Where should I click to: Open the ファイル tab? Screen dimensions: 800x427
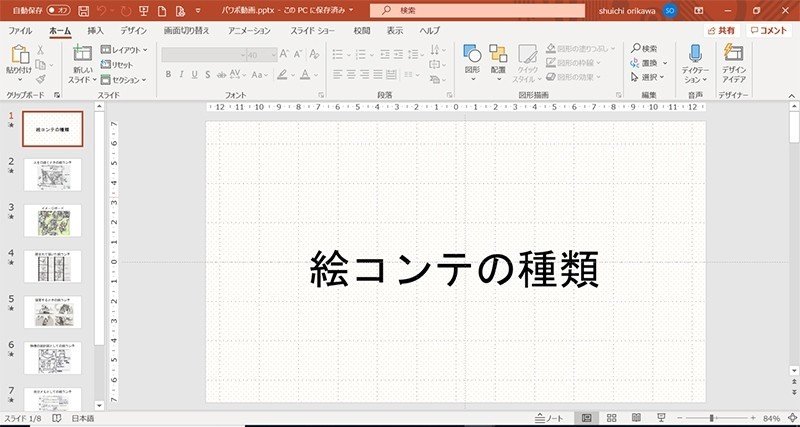pyautogui.click(x=20, y=31)
